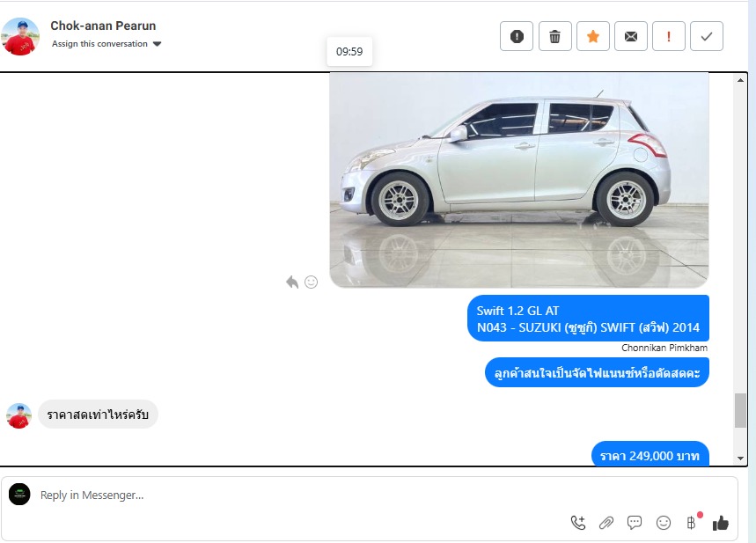Mark conversation as spam with the exclamation octagon icon

click(x=517, y=36)
